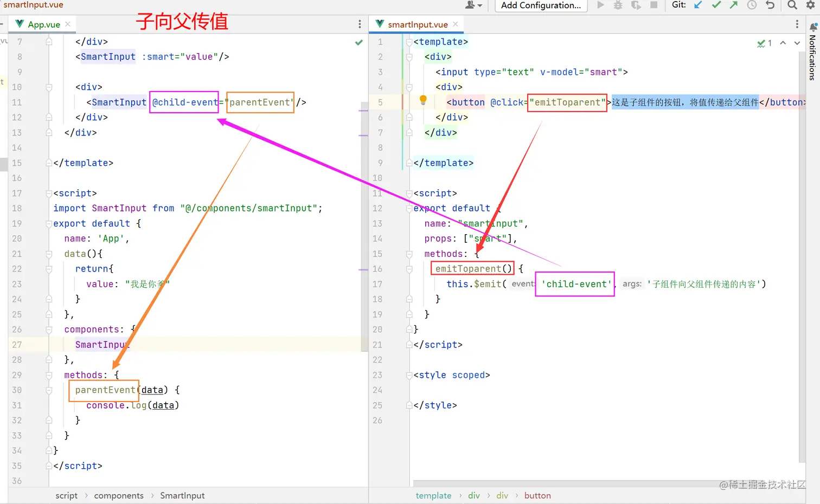
Task: Click Git Push green arrow
Action: click(x=734, y=5)
